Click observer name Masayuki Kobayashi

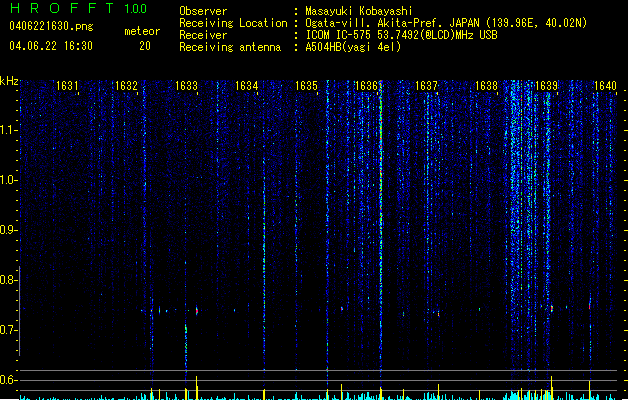(x=359, y=11)
